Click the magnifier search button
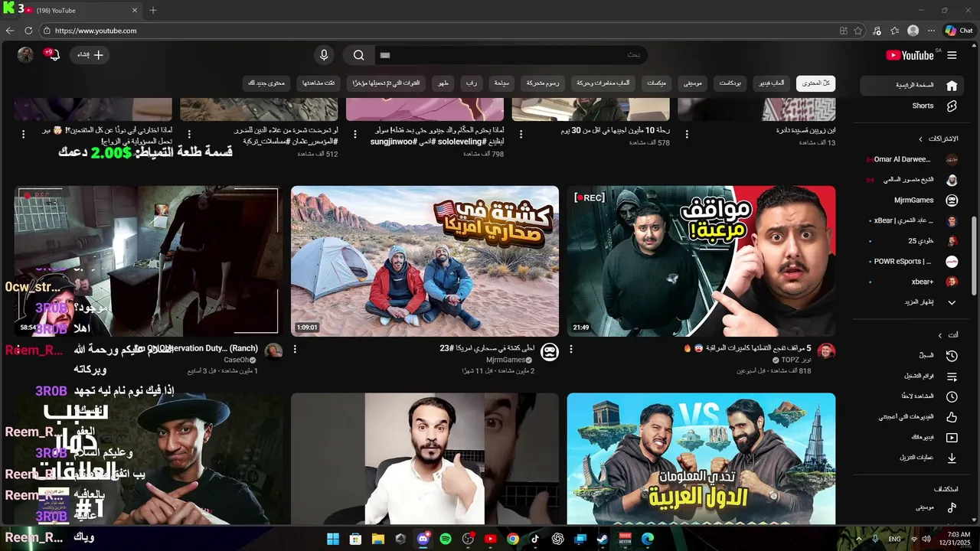Viewport: 980px width, 551px height. point(358,55)
